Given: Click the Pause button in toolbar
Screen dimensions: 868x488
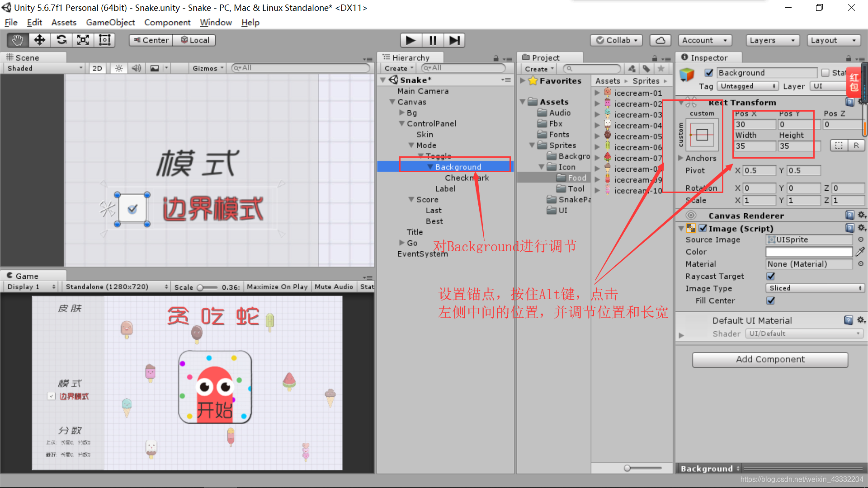Looking at the screenshot, I should pos(434,40).
